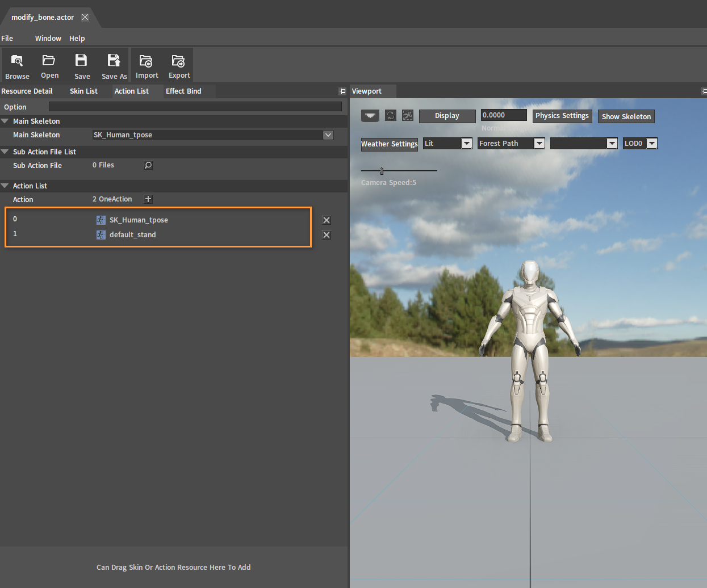Open the Forest Path environment dropdown
707x588 pixels.
(539, 144)
